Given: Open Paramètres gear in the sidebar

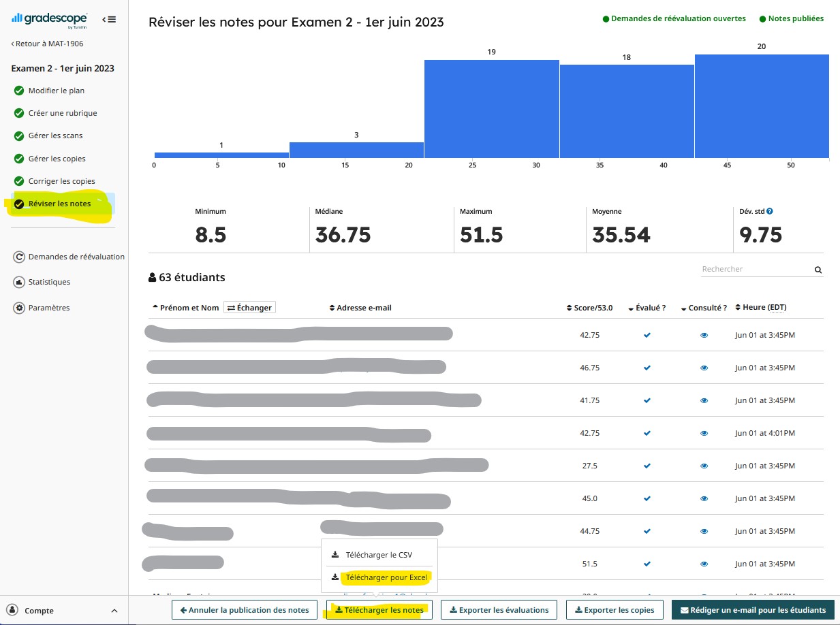Looking at the screenshot, I should [19, 308].
